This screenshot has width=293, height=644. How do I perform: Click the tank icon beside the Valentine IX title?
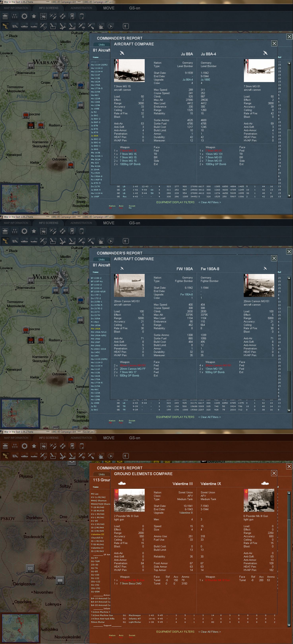(x=265, y=483)
